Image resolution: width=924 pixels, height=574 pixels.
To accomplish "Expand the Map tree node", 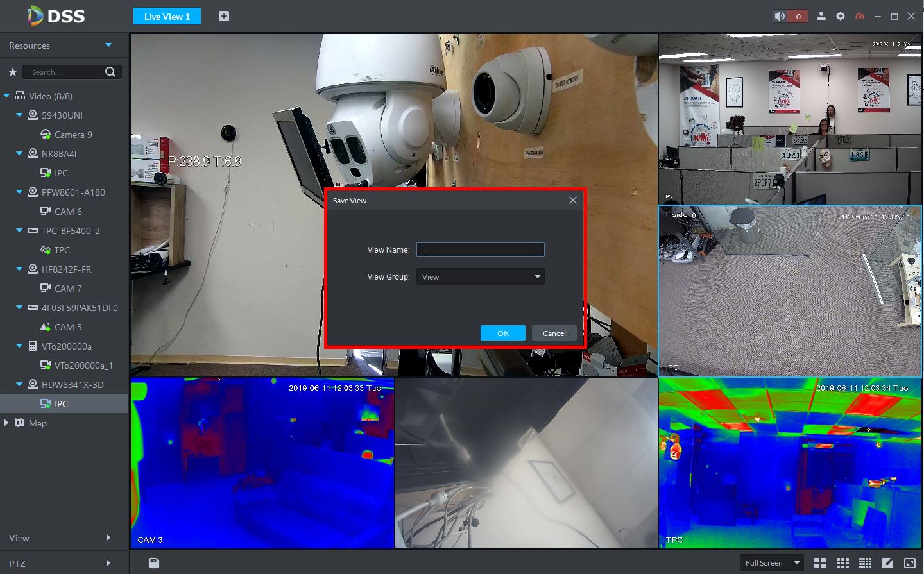I will point(6,423).
